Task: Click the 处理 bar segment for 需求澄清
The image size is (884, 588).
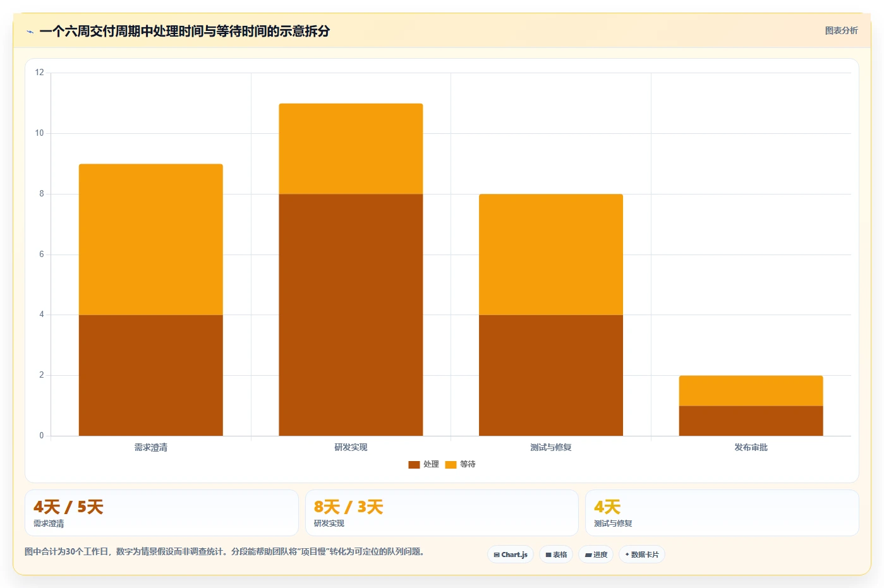Action: (151, 375)
